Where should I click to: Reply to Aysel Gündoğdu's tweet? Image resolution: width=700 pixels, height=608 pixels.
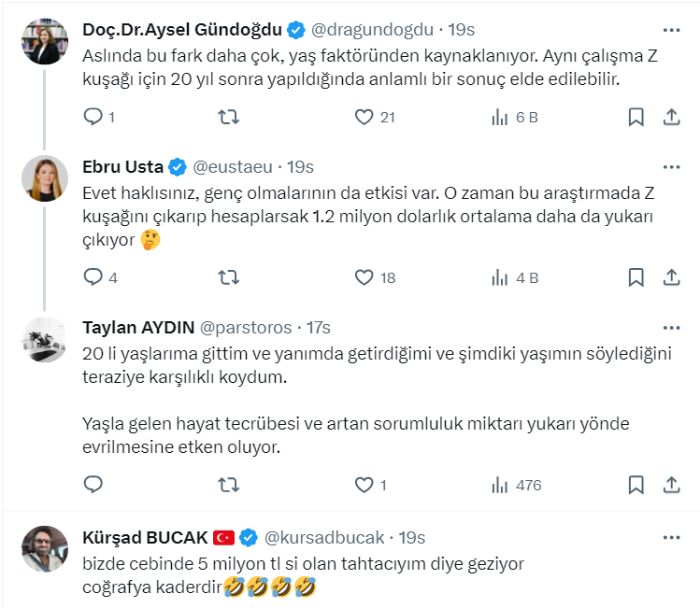tap(93, 117)
